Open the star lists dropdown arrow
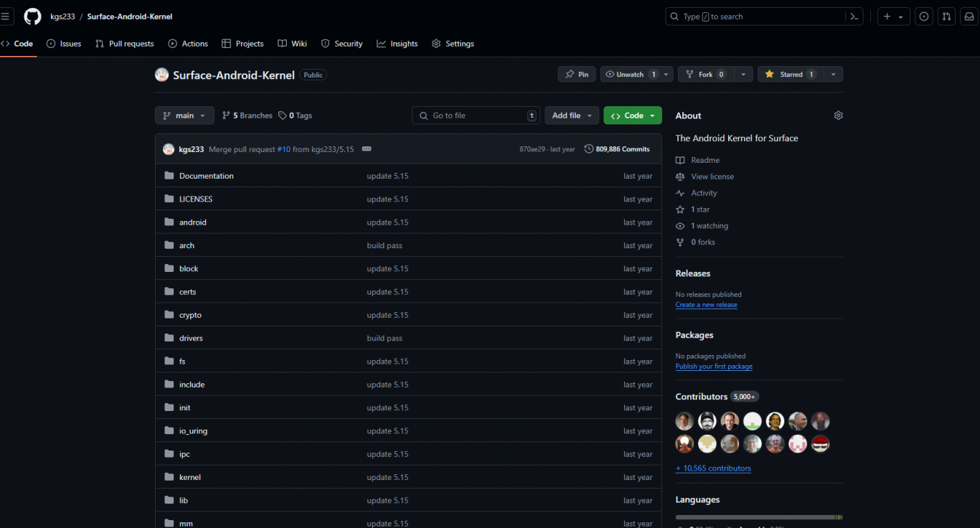The image size is (980, 528). (833, 75)
